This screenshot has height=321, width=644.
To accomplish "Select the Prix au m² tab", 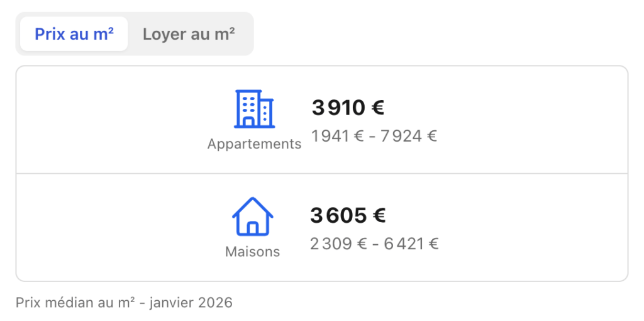I will 74,34.
